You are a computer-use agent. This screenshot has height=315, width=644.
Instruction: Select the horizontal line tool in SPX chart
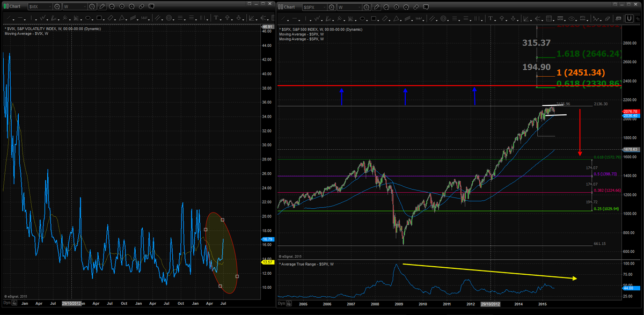coord(295,18)
